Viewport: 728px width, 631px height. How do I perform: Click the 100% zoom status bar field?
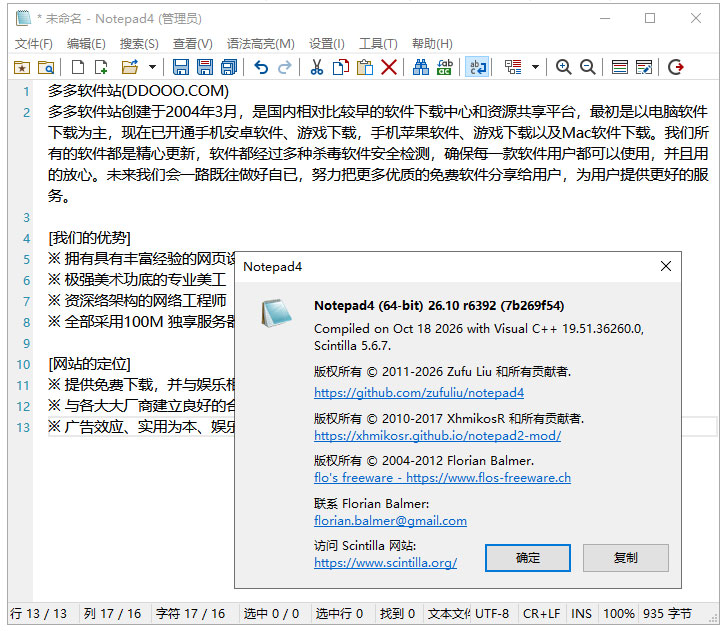coord(619,614)
